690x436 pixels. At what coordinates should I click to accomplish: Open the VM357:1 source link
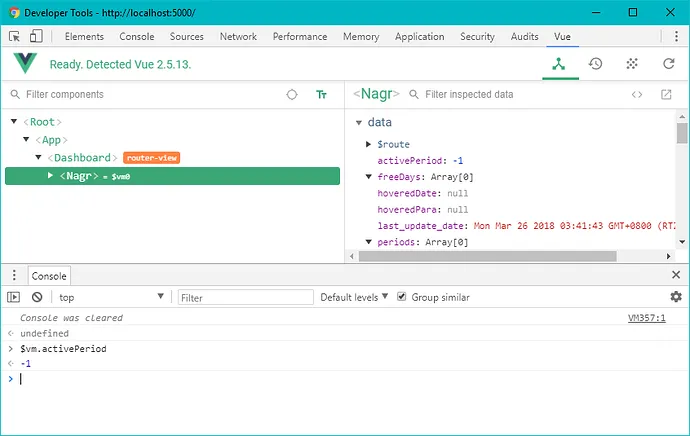[x=646, y=318]
